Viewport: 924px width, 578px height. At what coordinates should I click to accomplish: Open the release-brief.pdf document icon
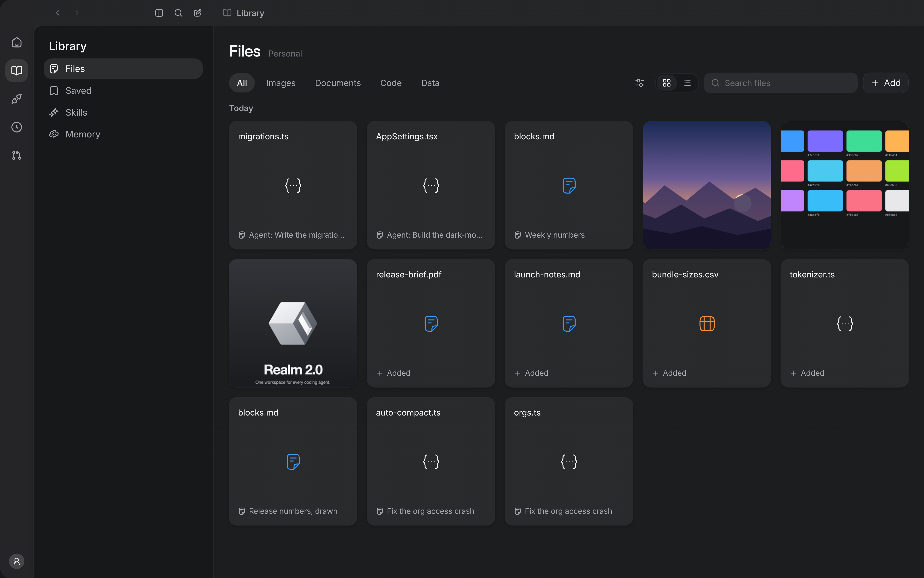click(x=431, y=323)
